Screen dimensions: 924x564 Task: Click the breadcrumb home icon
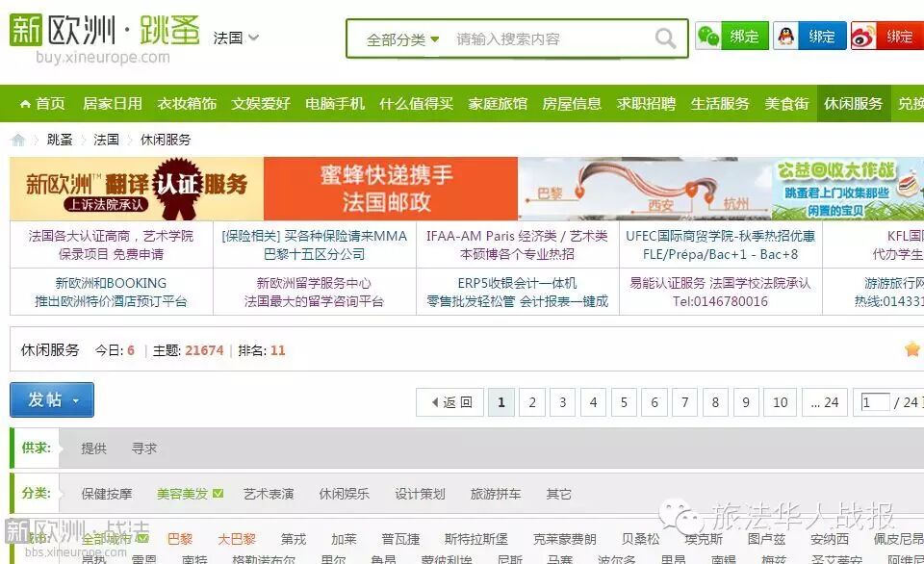(x=18, y=140)
